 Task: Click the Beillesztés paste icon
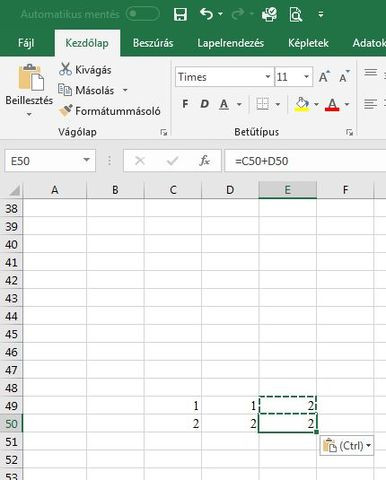tap(31, 77)
